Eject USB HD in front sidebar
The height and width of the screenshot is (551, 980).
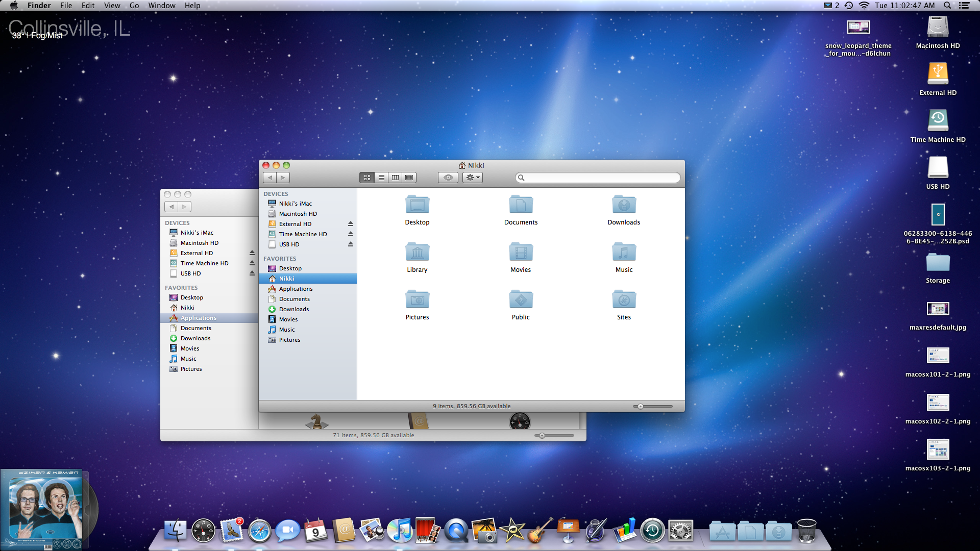coord(351,244)
